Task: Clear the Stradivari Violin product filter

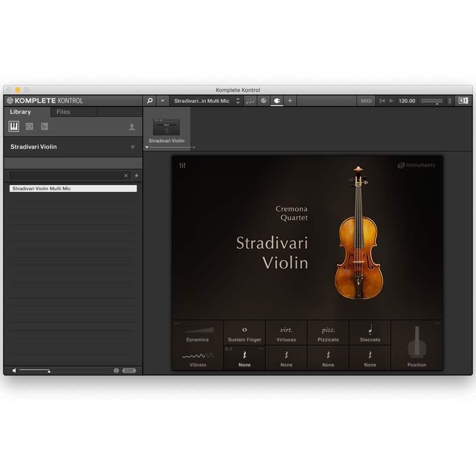Action: pyautogui.click(x=133, y=146)
